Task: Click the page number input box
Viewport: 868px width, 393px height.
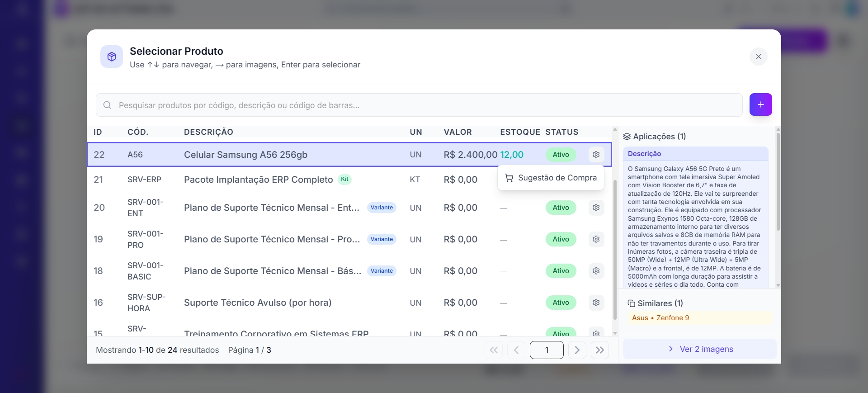Action: pyautogui.click(x=546, y=350)
